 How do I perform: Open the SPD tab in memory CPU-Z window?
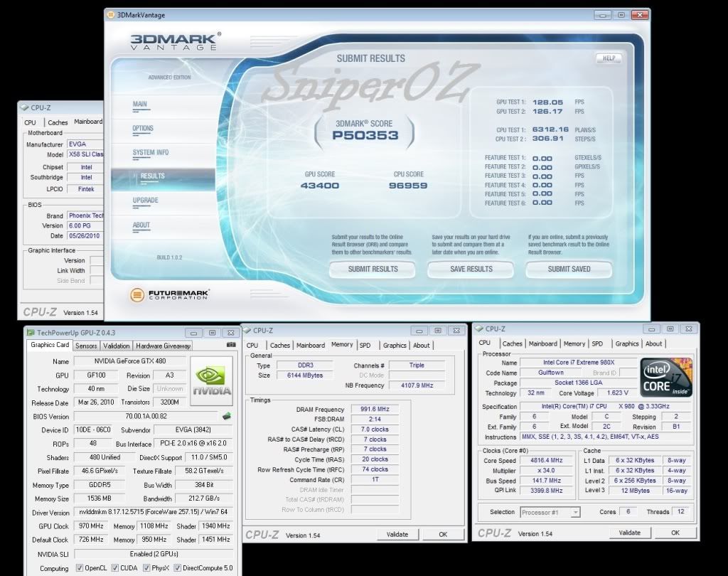pos(365,345)
